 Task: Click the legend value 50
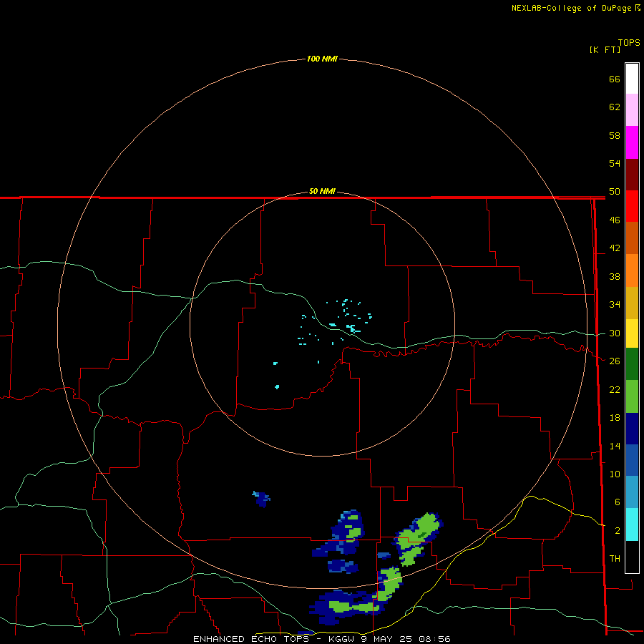pos(615,191)
